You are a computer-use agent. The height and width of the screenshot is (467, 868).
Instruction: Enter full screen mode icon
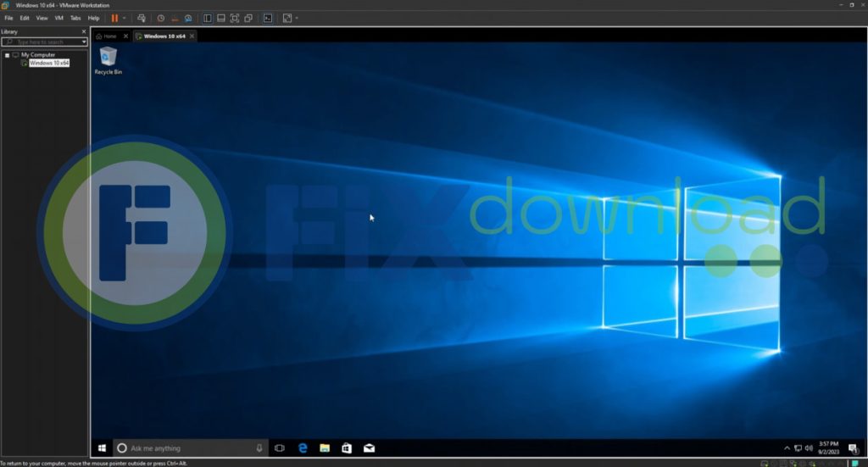pyautogui.click(x=235, y=18)
